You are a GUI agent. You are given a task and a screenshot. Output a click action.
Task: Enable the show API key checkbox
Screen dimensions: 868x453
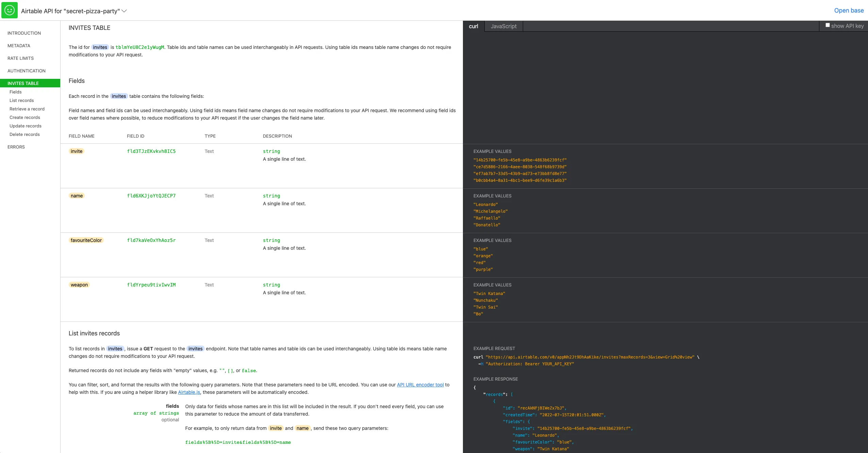(x=828, y=25)
